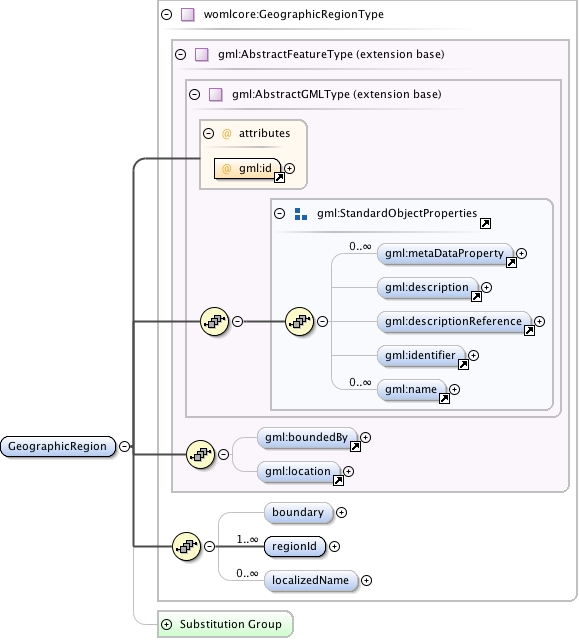Click the womlcore:GeographicRegionType complex type icon
The height and width of the screenshot is (641, 579).
[188, 15]
